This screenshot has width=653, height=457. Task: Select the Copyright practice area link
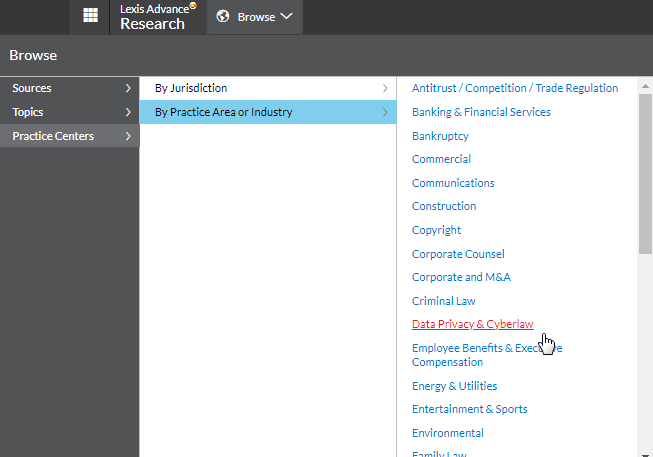(436, 230)
